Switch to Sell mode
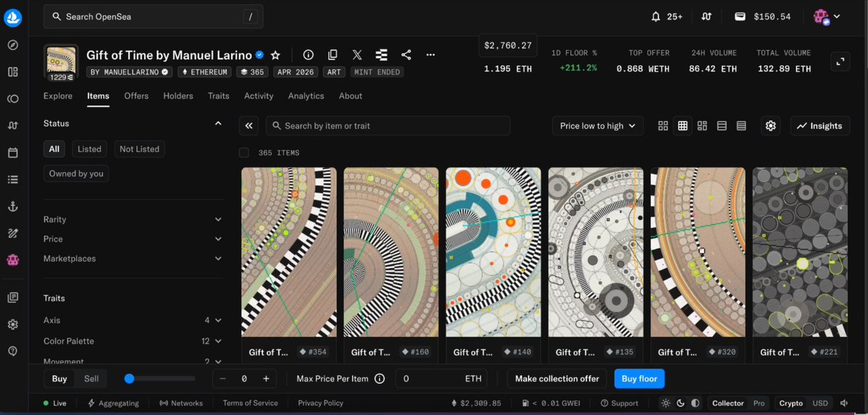The image size is (868, 415). click(91, 379)
